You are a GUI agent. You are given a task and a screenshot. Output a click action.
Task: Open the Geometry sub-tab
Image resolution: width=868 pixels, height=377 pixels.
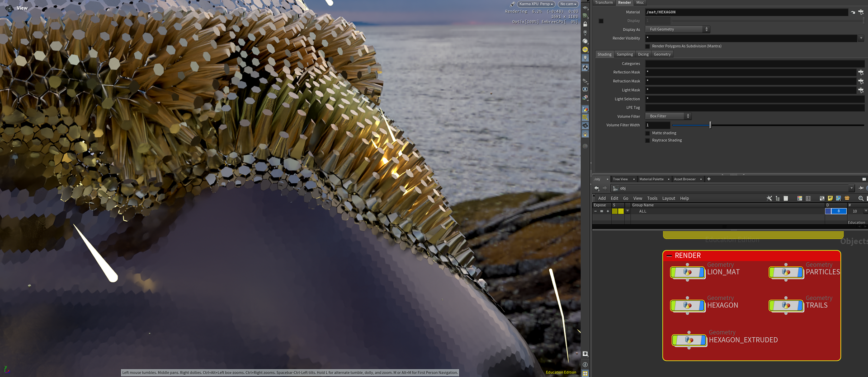tap(662, 54)
